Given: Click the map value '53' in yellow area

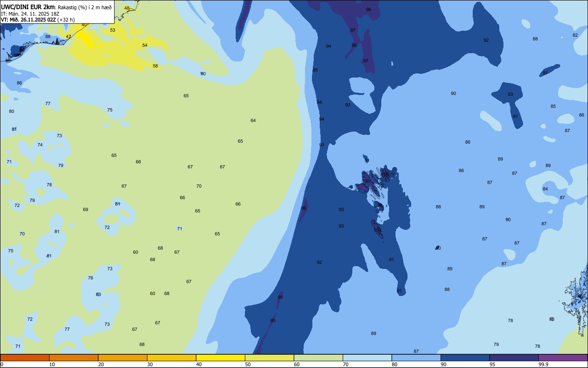Looking at the screenshot, I should click(x=113, y=30).
